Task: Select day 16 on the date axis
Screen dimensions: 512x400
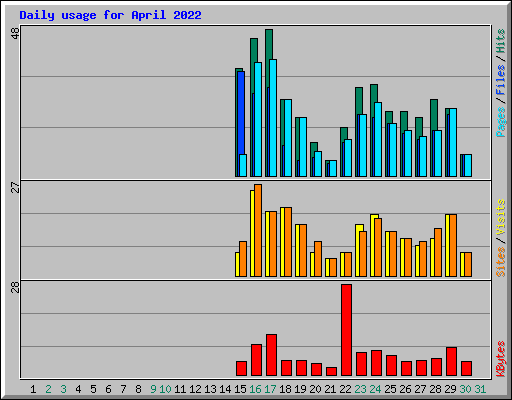Action: tap(255, 389)
